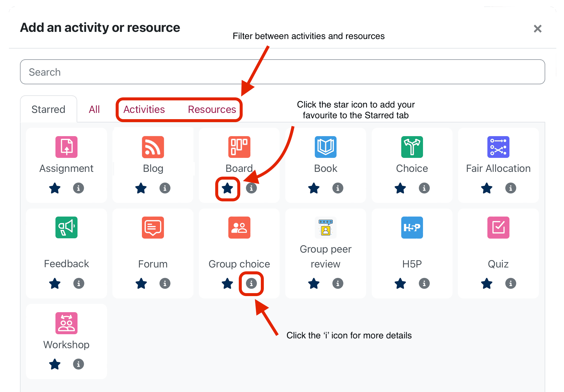Choose the Board activity icon
The image size is (564, 392).
[x=239, y=147]
